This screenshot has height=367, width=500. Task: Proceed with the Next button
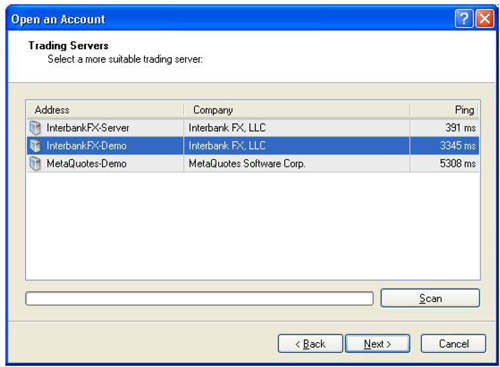click(378, 344)
